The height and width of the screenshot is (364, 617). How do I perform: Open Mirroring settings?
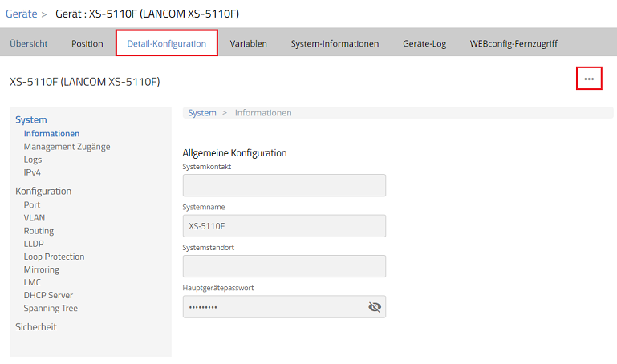[41, 269]
